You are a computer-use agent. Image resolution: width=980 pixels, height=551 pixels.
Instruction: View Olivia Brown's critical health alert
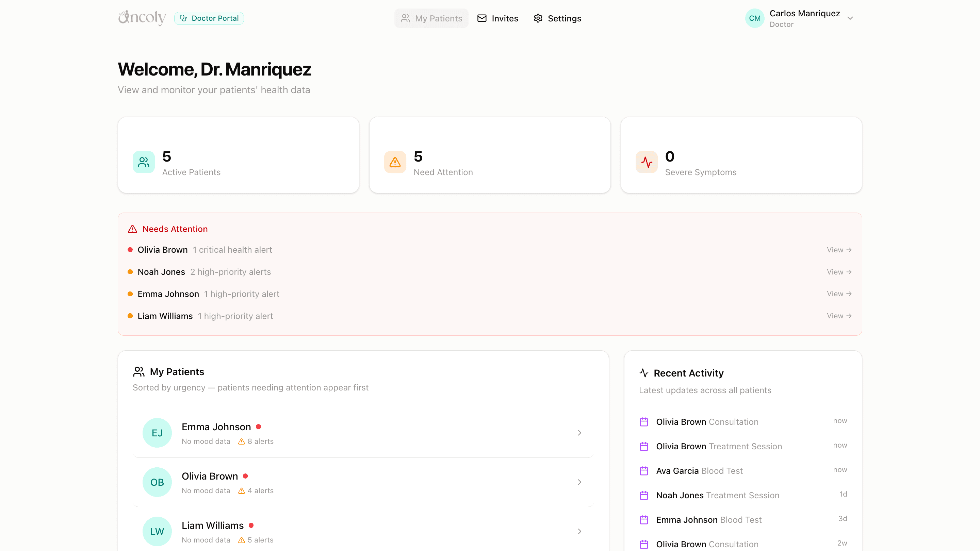(x=839, y=250)
